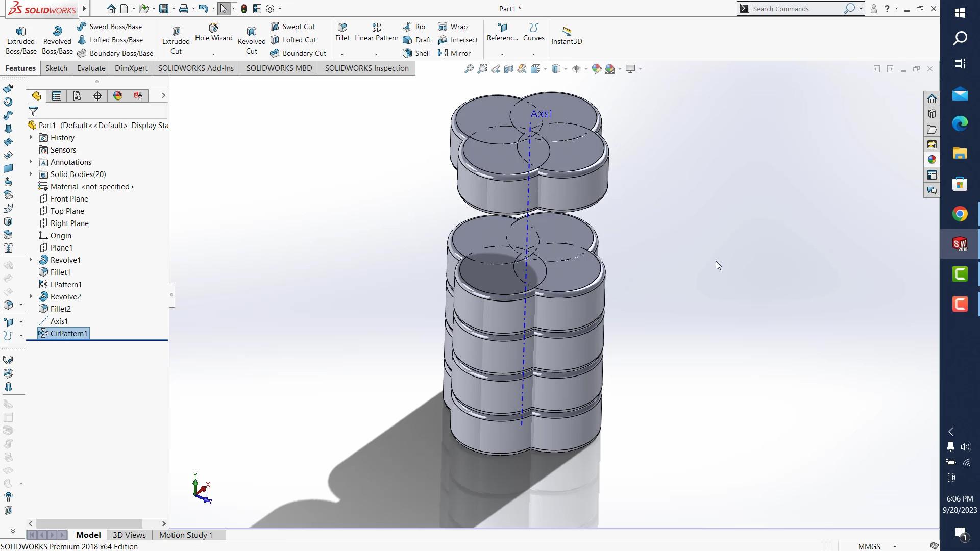Select Swept Cut feature
Screen dimensions: 980x551
pyautogui.click(x=292, y=27)
